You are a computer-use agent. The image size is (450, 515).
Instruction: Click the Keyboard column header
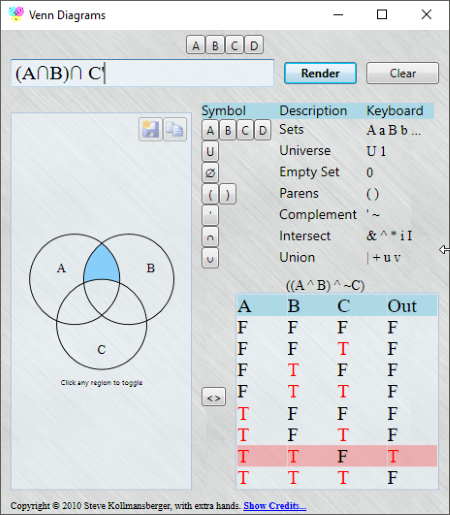pos(395,111)
